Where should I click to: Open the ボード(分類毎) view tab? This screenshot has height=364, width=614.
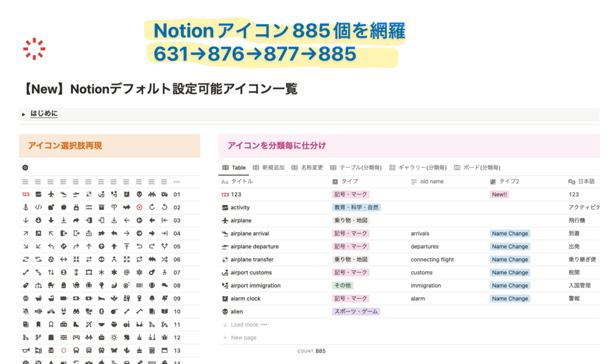477,167
